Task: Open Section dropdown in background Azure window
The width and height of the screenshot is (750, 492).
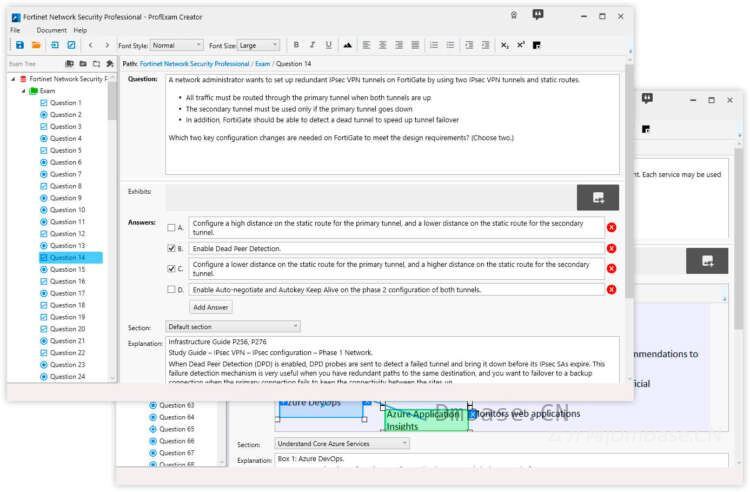Action: click(x=342, y=444)
